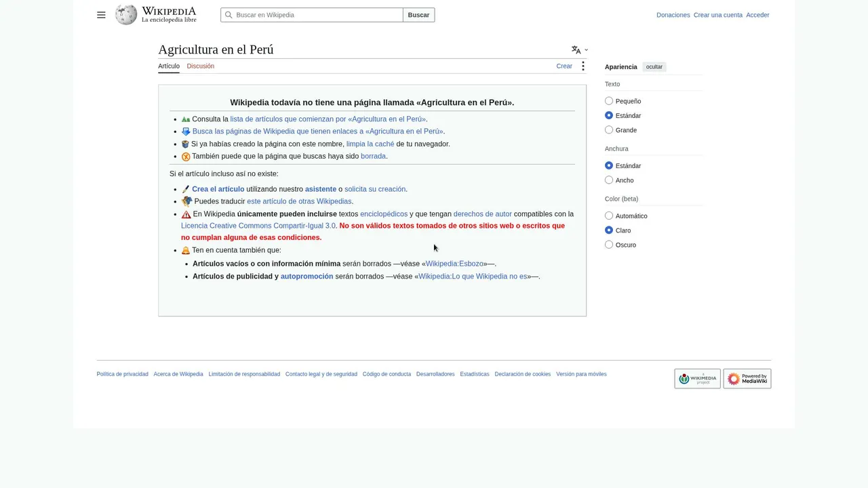This screenshot has height=488, width=868.
Task: Click the Acceder login link
Action: (x=757, y=15)
